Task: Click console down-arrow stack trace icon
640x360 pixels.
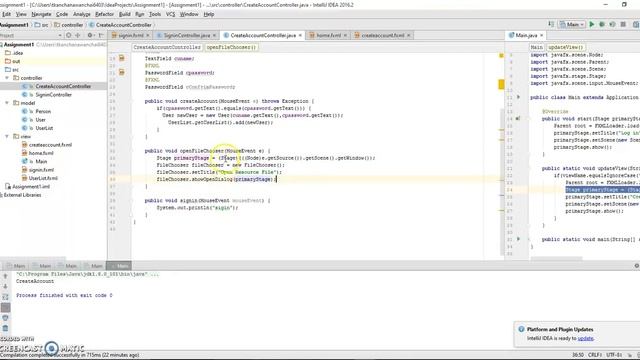Action: pyautogui.click(x=5, y=287)
